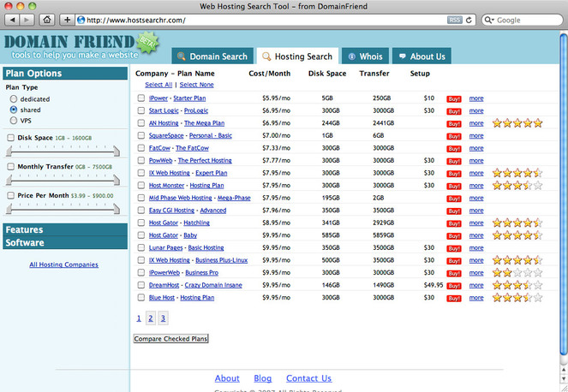
Task: Expand the Features panel
Action: 65,230
